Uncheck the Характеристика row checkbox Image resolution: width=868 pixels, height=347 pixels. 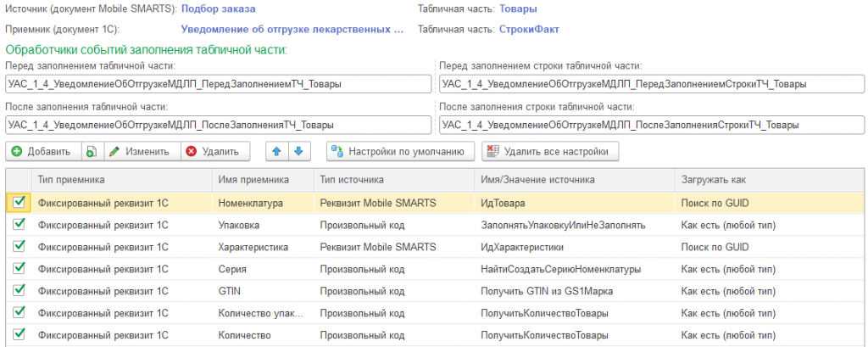click(19, 246)
